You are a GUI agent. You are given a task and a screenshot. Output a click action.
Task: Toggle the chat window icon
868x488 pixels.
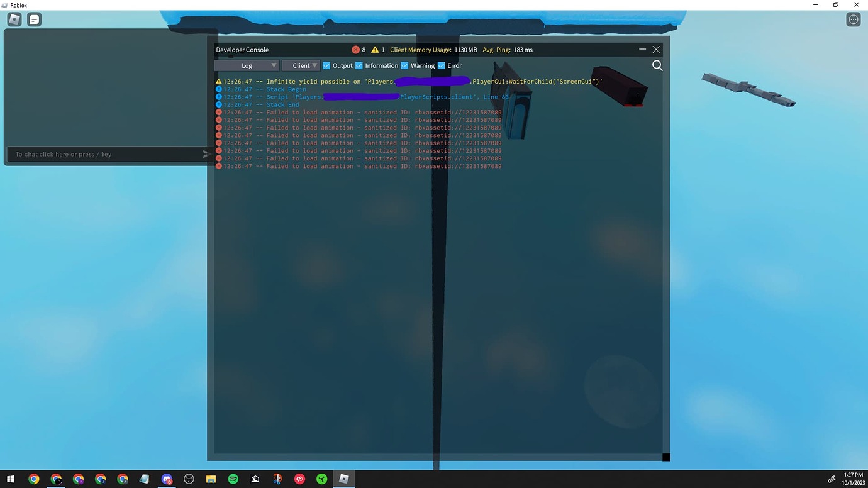[x=35, y=19]
